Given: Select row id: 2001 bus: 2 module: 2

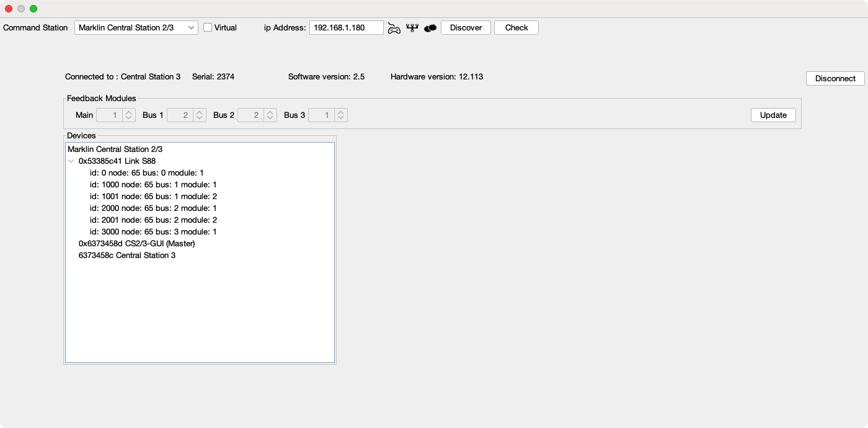Looking at the screenshot, I should 153,220.
